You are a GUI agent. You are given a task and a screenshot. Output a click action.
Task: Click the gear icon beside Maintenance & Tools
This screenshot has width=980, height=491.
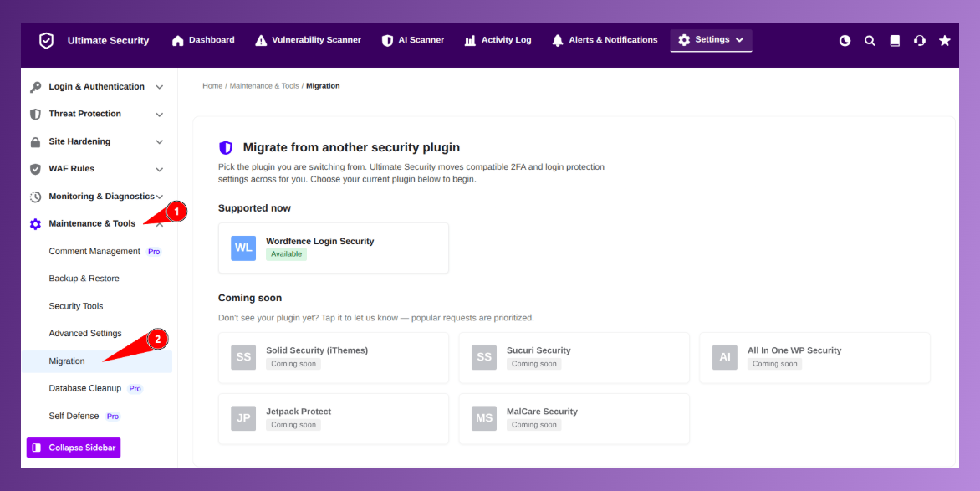36,224
